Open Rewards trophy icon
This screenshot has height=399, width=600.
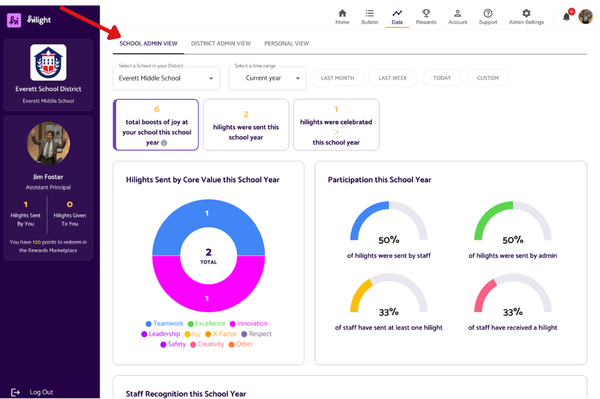tap(426, 13)
